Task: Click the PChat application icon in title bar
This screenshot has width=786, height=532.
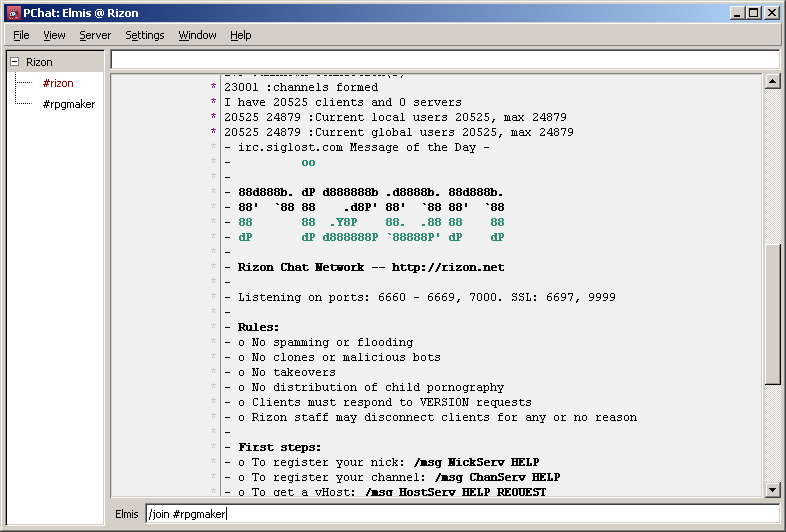Action: coord(14,13)
